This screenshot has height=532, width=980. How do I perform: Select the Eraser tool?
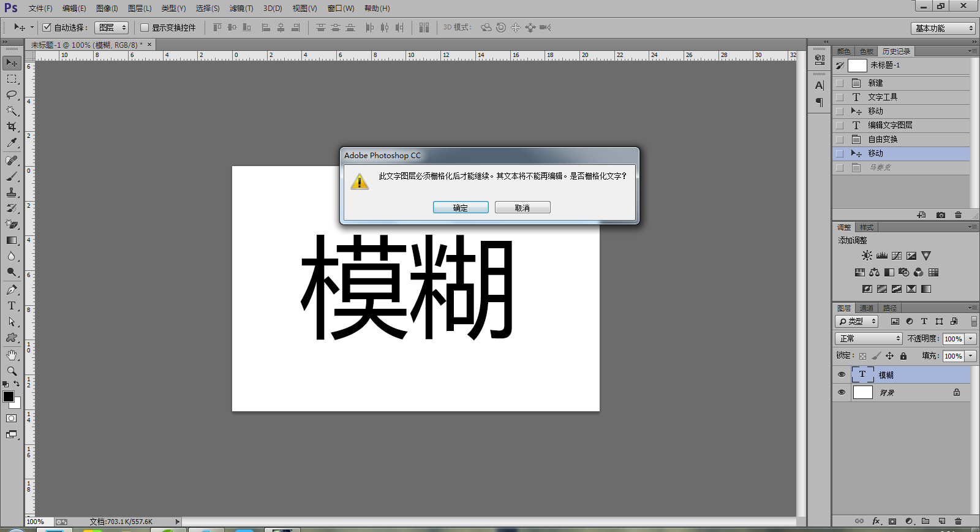pyautogui.click(x=12, y=224)
